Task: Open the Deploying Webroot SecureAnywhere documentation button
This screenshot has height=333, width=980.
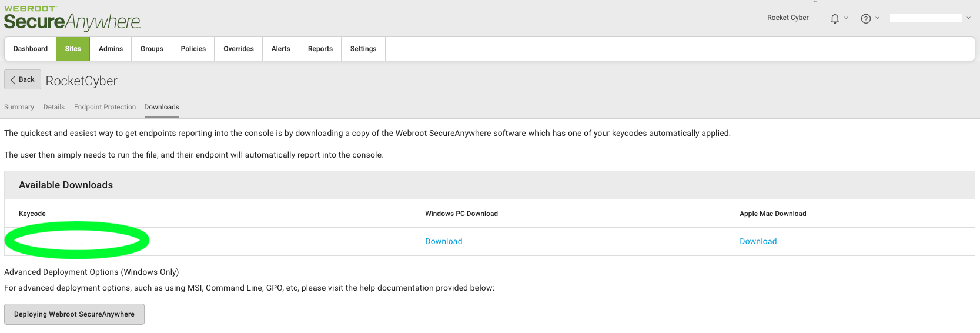Action: (x=74, y=314)
